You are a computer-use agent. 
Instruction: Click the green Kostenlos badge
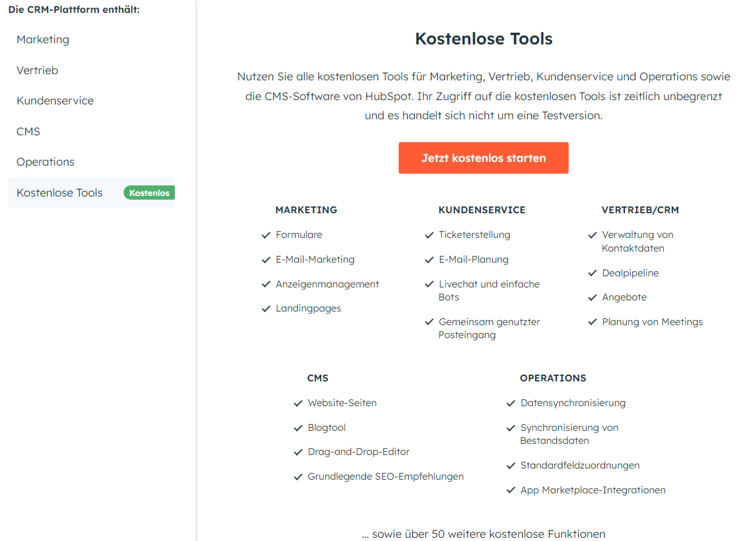pyautogui.click(x=149, y=193)
